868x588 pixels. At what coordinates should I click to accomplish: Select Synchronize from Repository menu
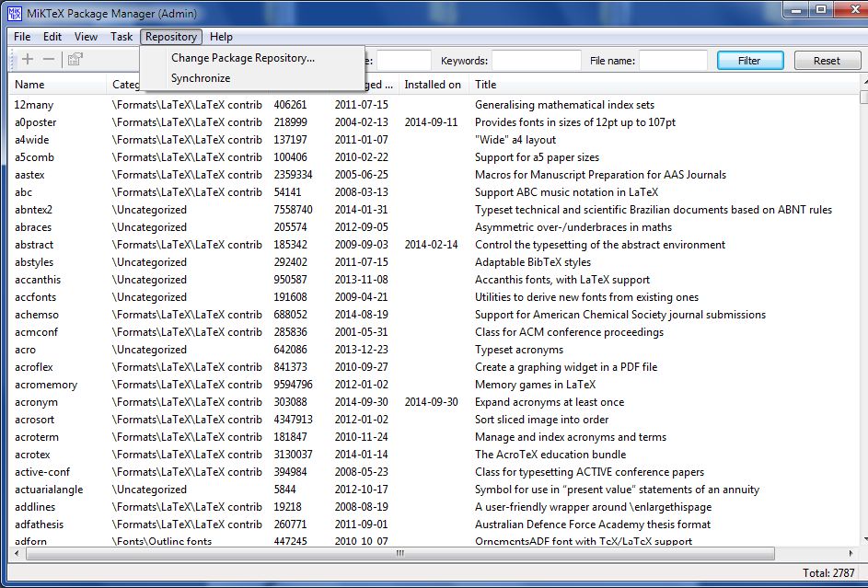click(x=201, y=78)
